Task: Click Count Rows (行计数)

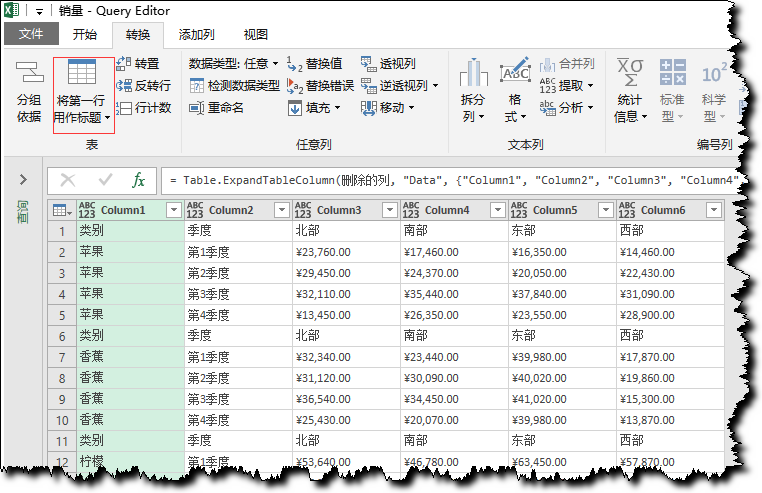Action: pos(144,107)
